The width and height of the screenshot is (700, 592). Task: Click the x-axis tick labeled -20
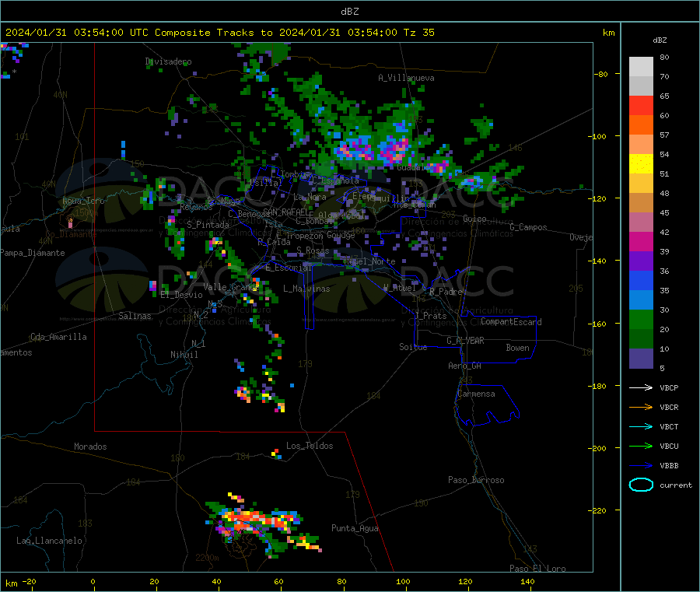[29, 581]
